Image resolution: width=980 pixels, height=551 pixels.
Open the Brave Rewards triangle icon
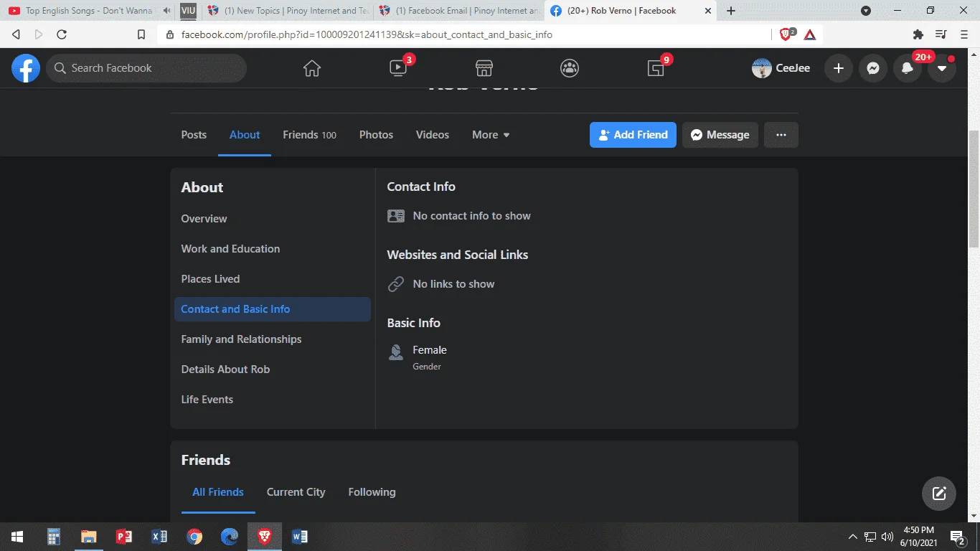[x=810, y=34]
